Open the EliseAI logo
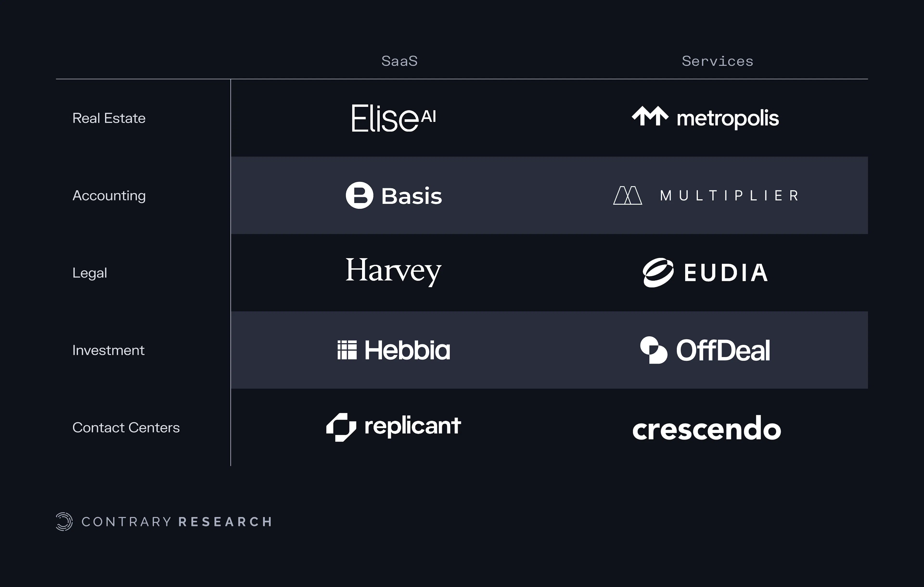924x587 pixels. click(x=394, y=118)
